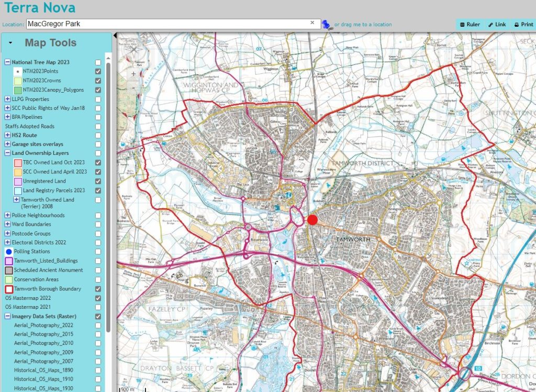This screenshot has width=536, height=392.
Task: Collapse the National Tree Map 2023 group
Action: point(7,62)
